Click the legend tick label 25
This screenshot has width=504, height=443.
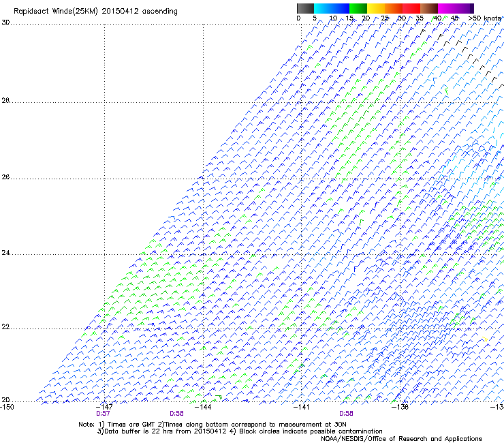click(385, 18)
